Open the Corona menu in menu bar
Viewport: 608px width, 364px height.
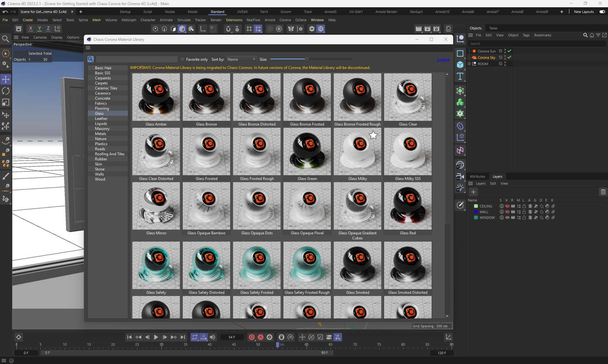click(285, 20)
